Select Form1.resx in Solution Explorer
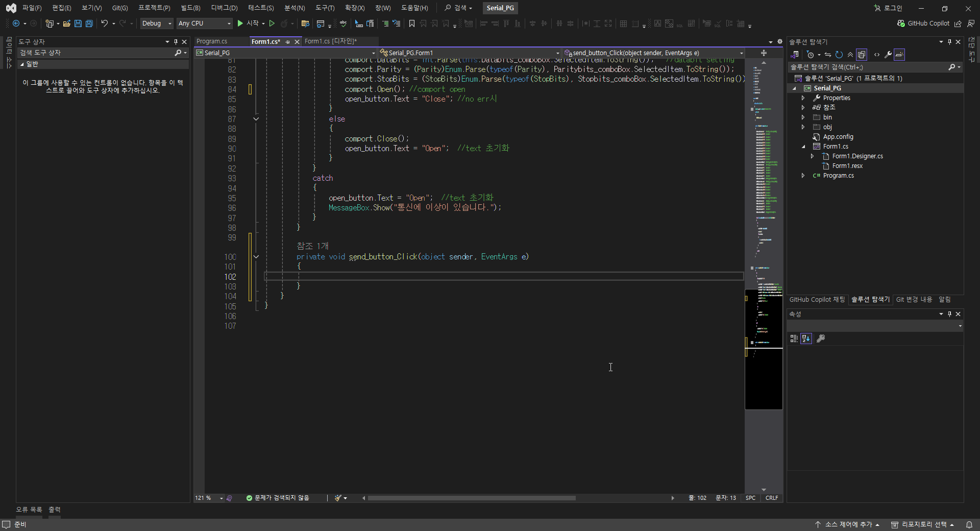The width and height of the screenshot is (980, 531). point(847,166)
